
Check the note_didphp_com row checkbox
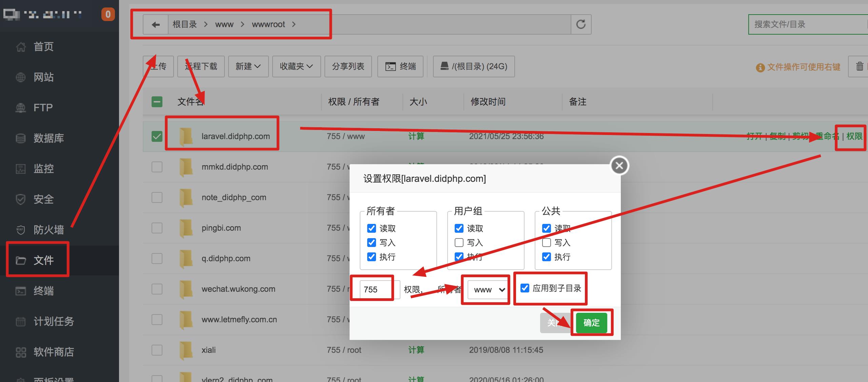(157, 197)
